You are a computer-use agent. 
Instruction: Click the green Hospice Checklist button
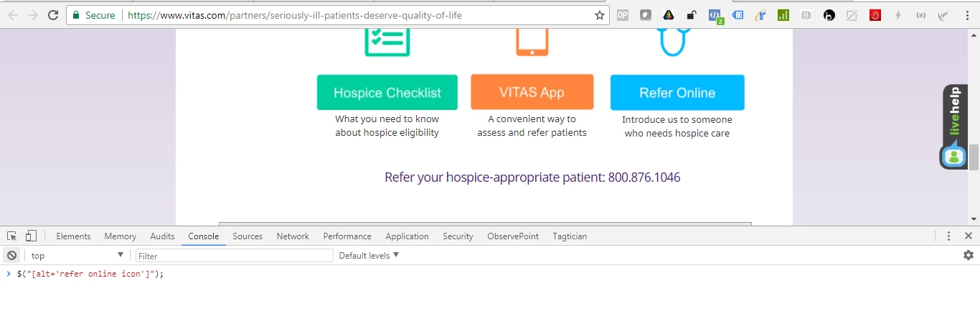tap(387, 93)
